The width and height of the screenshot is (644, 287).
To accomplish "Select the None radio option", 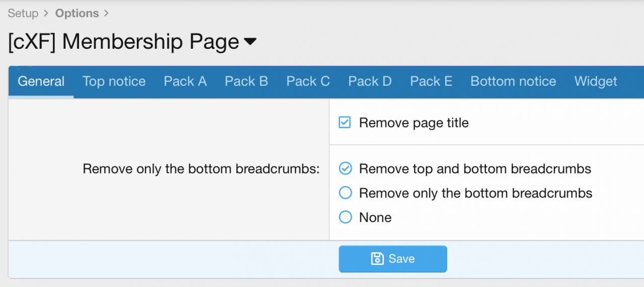I will (x=346, y=217).
